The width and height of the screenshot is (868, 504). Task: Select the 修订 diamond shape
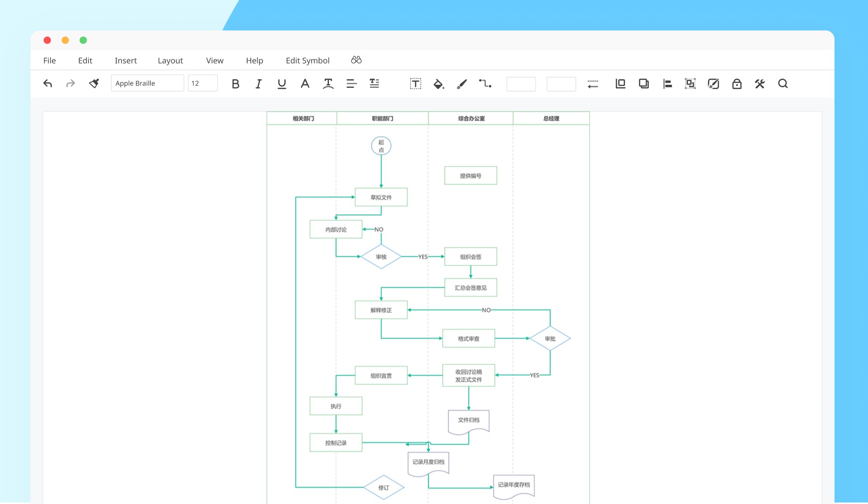pos(384,488)
